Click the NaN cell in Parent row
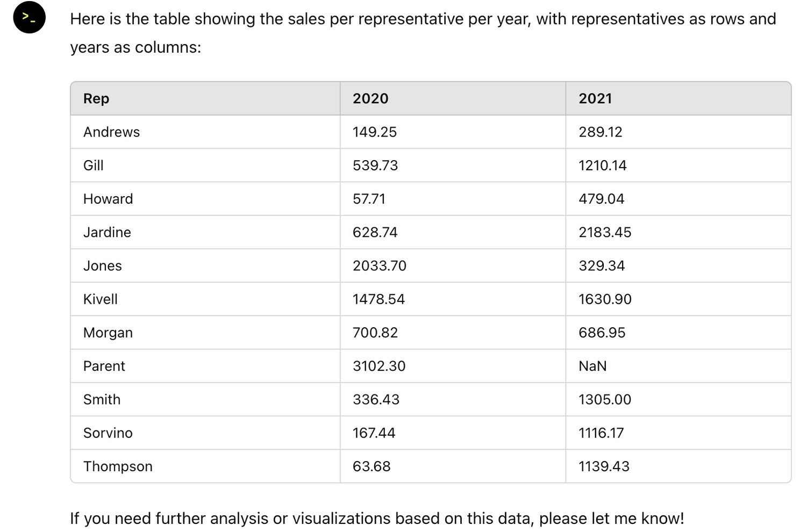This screenshot has height=532, width=800. pos(592,366)
